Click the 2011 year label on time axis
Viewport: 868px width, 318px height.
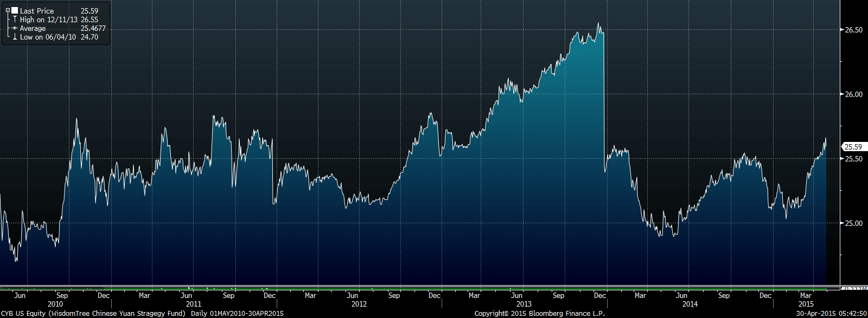pos(193,304)
